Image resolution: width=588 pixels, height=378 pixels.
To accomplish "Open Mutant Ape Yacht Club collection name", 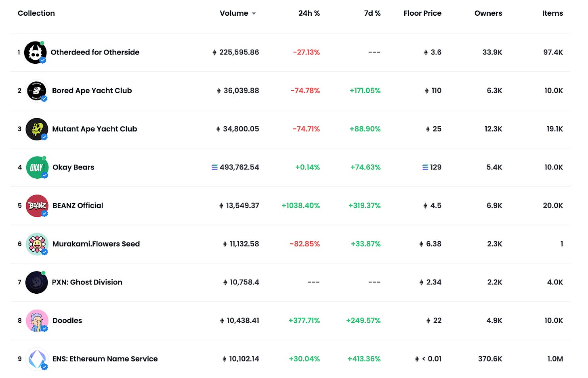I will click(x=94, y=129).
